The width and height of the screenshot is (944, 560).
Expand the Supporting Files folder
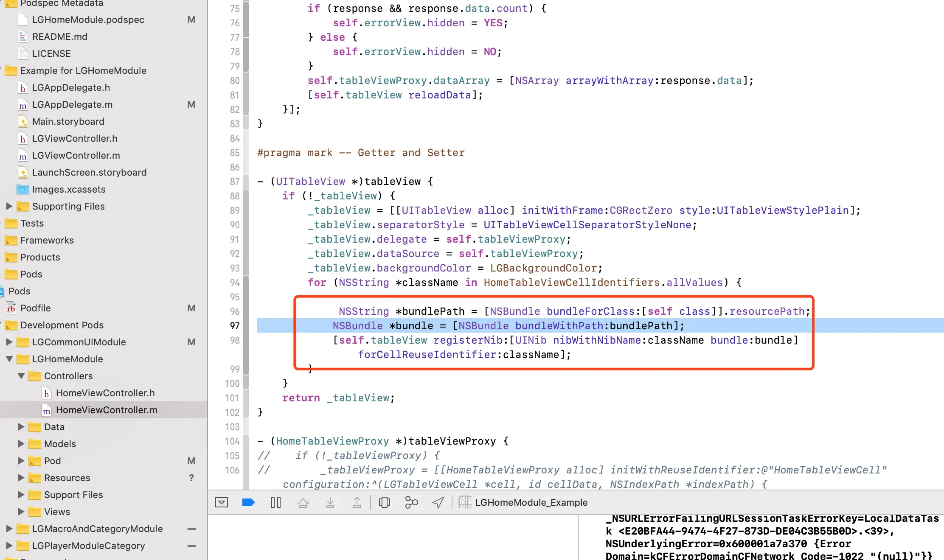coord(9,206)
